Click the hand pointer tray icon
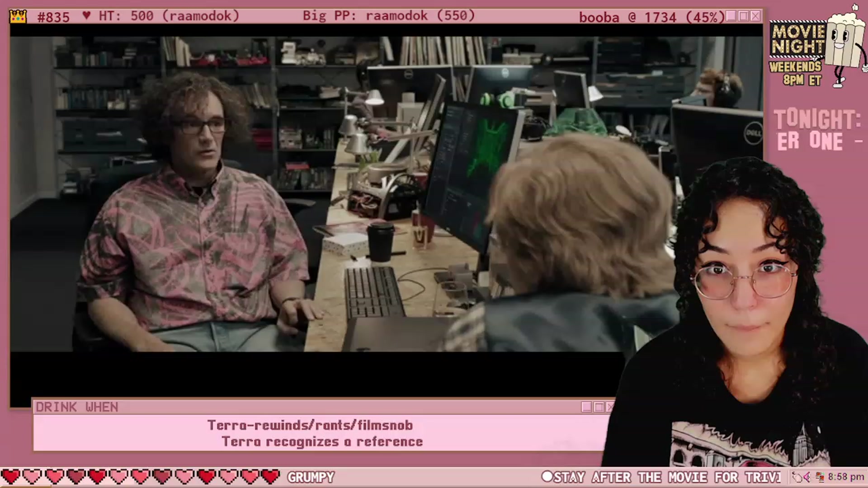The width and height of the screenshot is (868, 488). pos(797,477)
